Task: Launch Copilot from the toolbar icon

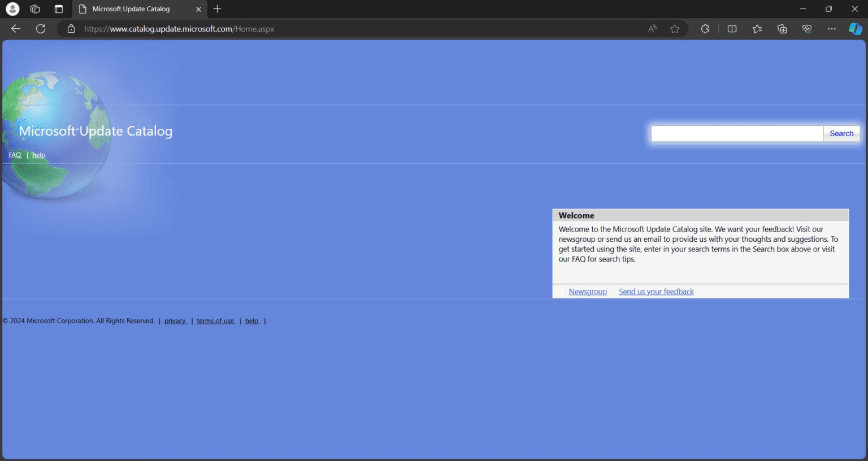Action: click(856, 29)
